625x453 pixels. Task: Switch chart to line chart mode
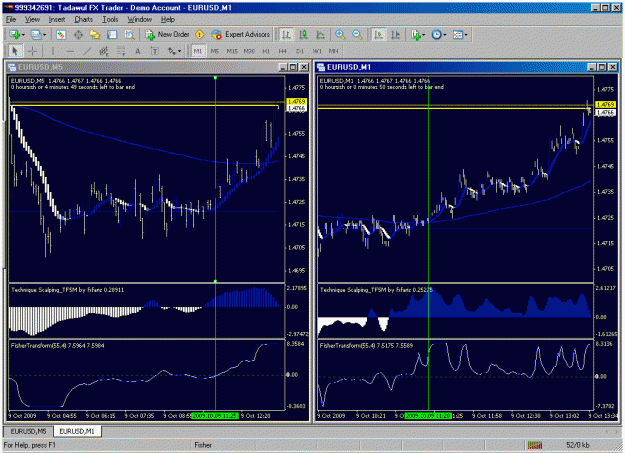point(320,35)
